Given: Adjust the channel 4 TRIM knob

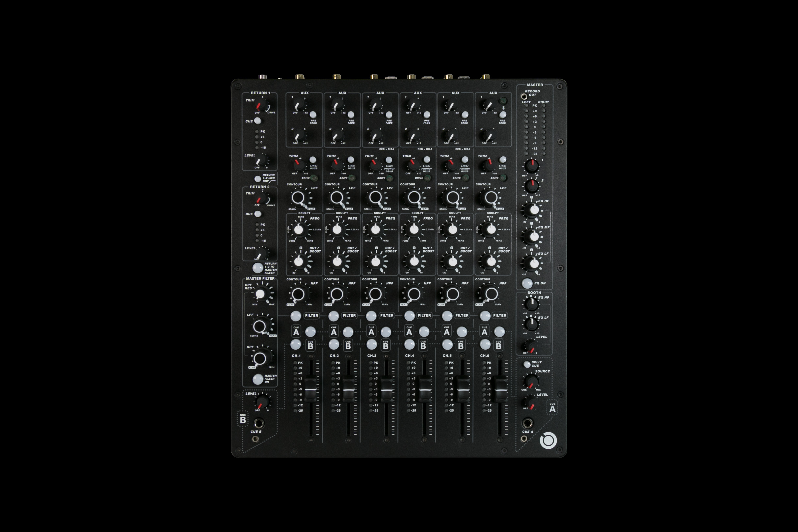Looking at the screenshot, I should click(x=413, y=166).
